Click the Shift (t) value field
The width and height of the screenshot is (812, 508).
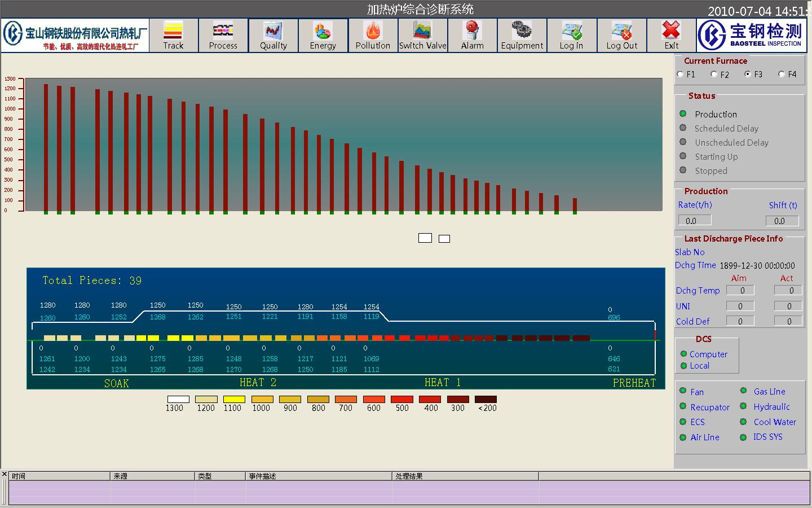[782, 221]
